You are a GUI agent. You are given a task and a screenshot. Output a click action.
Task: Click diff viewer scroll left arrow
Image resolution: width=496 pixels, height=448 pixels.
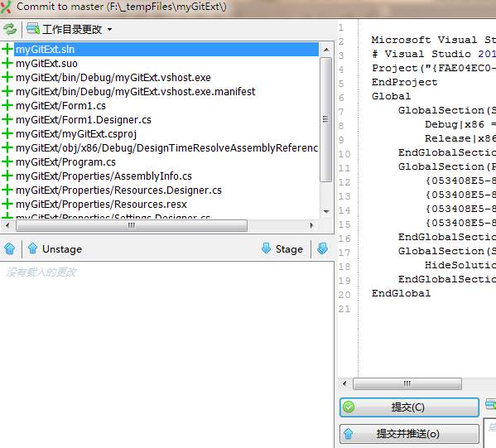[344, 383]
